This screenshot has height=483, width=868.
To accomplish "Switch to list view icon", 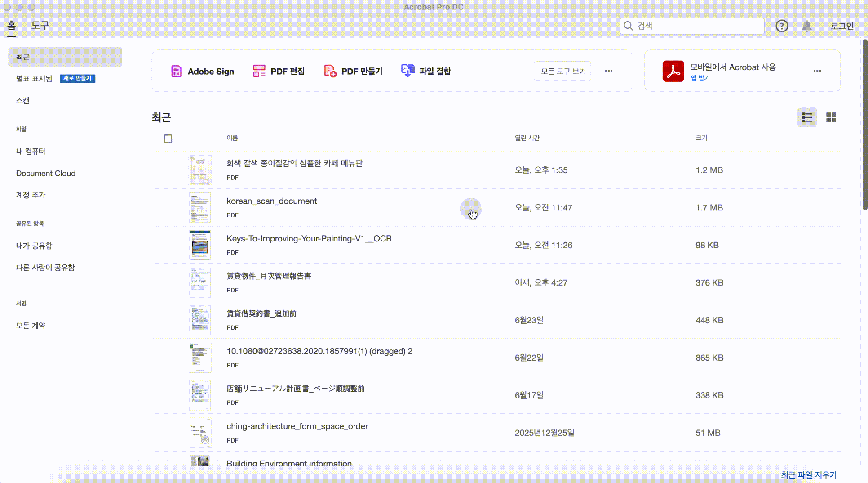I will [807, 118].
